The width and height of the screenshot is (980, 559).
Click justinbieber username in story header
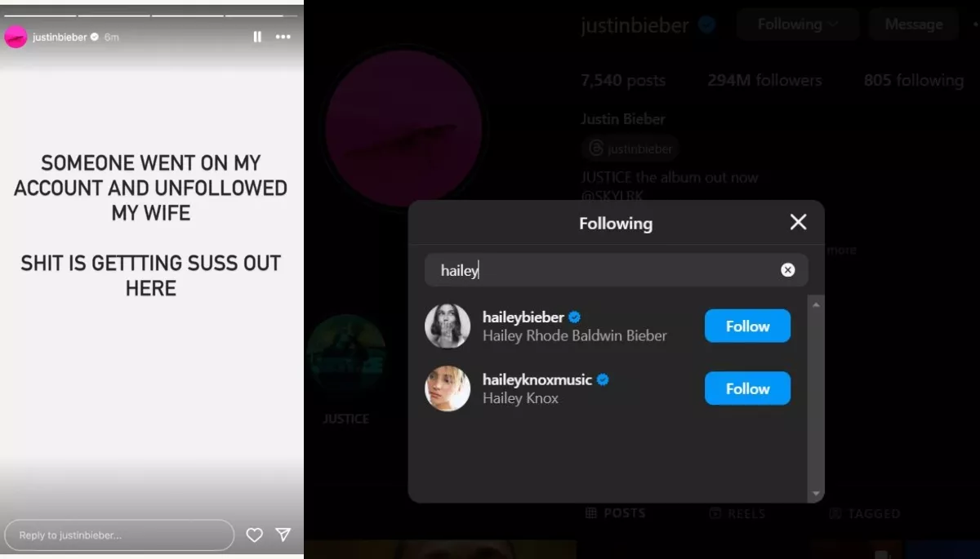(x=60, y=38)
